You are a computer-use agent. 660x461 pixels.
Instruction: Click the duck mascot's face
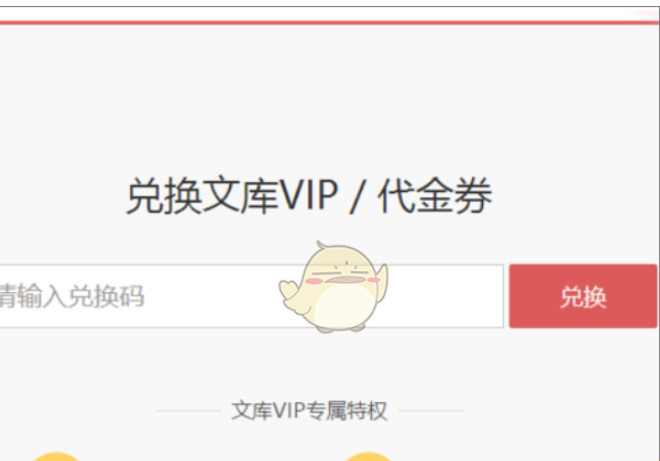click(343, 274)
